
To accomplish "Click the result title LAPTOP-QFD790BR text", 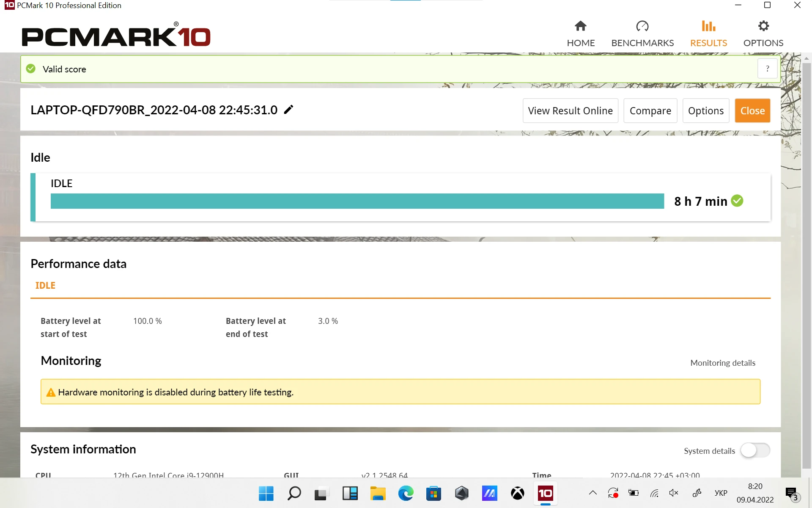I will [x=154, y=110].
